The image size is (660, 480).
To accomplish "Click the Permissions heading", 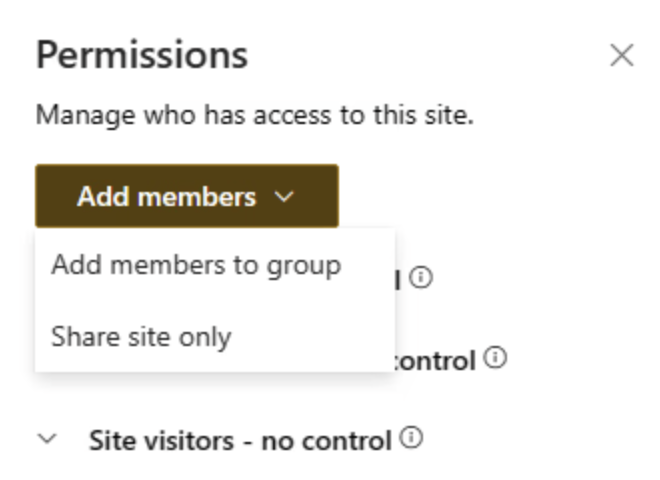I will pyautogui.click(x=141, y=56).
